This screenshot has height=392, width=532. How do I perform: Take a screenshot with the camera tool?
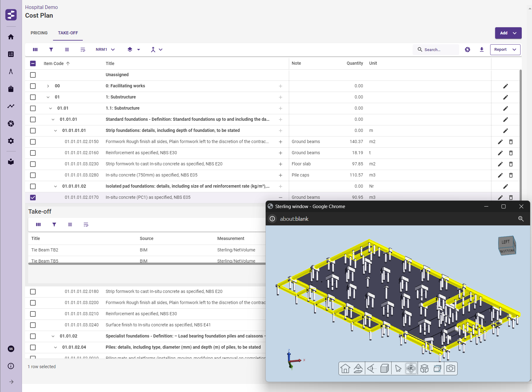tap(450, 368)
